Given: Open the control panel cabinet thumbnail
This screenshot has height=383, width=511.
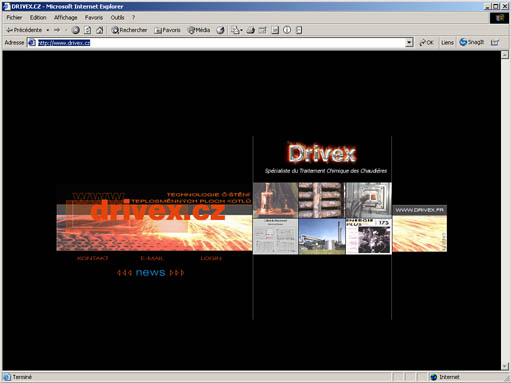Looking at the screenshot, I should point(368,200).
